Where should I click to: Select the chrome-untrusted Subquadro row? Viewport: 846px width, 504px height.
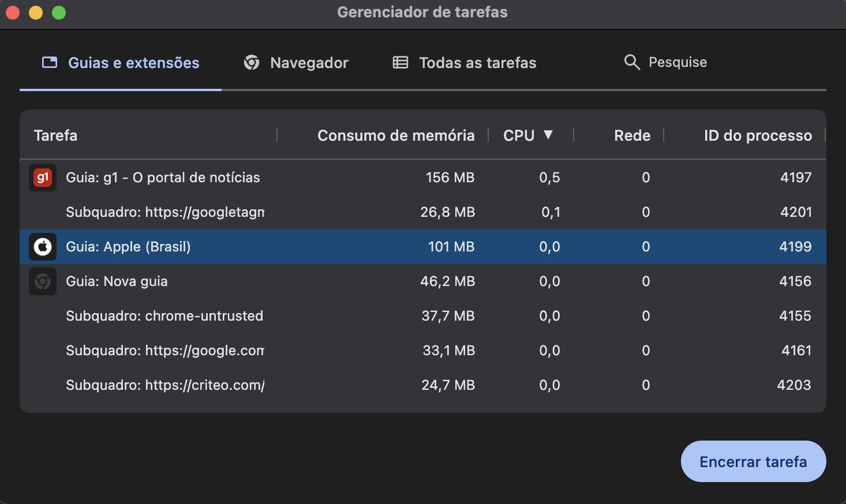[164, 316]
